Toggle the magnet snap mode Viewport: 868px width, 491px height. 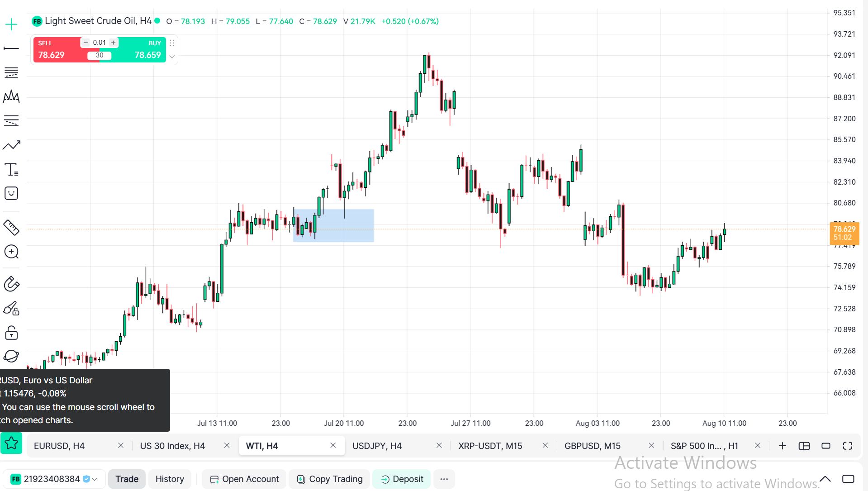click(x=11, y=284)
